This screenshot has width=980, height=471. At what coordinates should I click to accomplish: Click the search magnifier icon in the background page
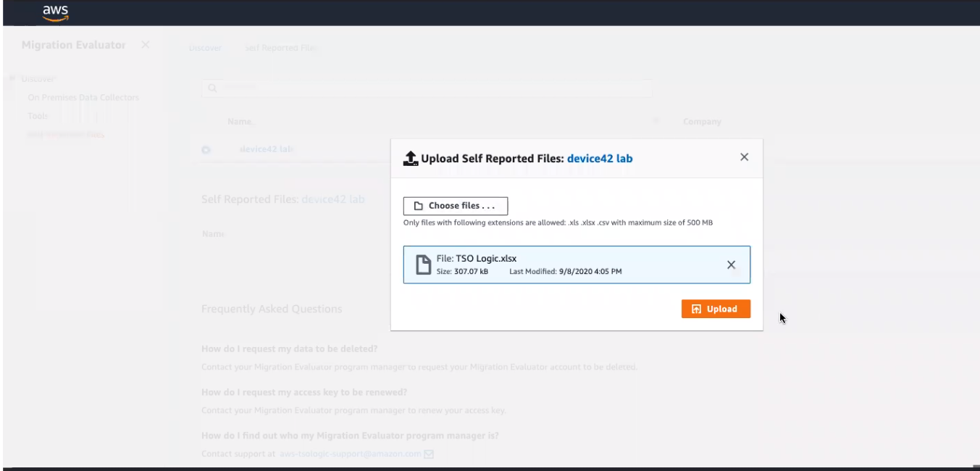point(212,88)
